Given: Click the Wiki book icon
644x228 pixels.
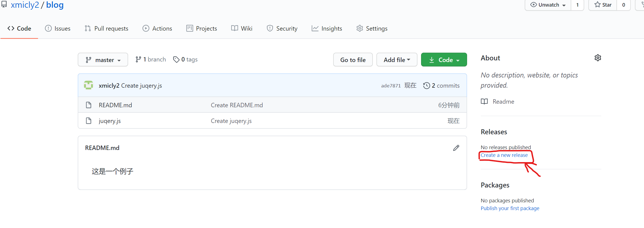Looking at the screenshot, I should [235, 28].
